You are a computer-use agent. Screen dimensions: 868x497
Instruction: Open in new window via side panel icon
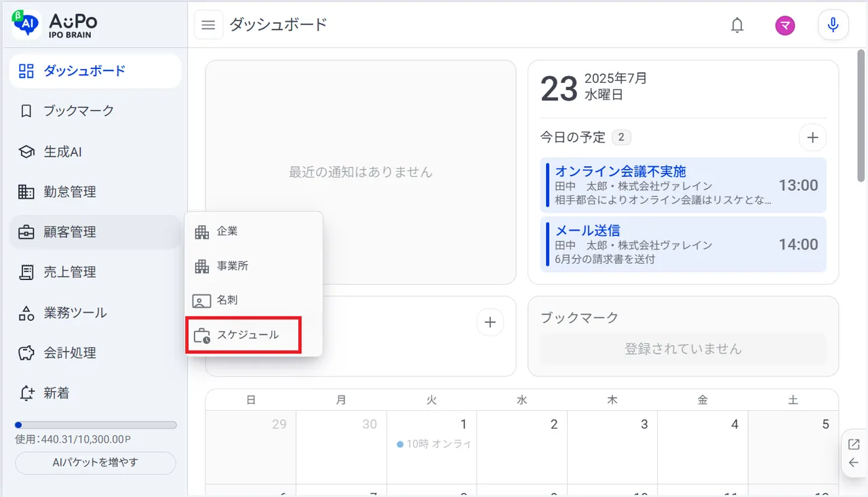(x=854, y=444)
